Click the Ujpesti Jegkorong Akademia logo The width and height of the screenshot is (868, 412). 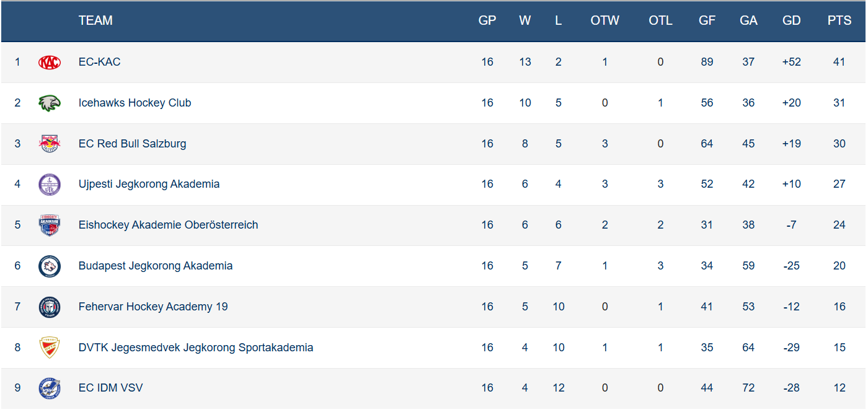point(50,184)
